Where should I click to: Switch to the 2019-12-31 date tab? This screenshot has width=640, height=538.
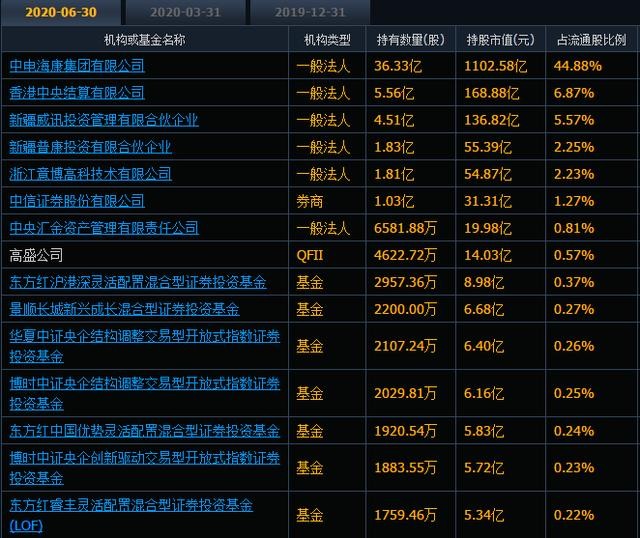[310, 12]
